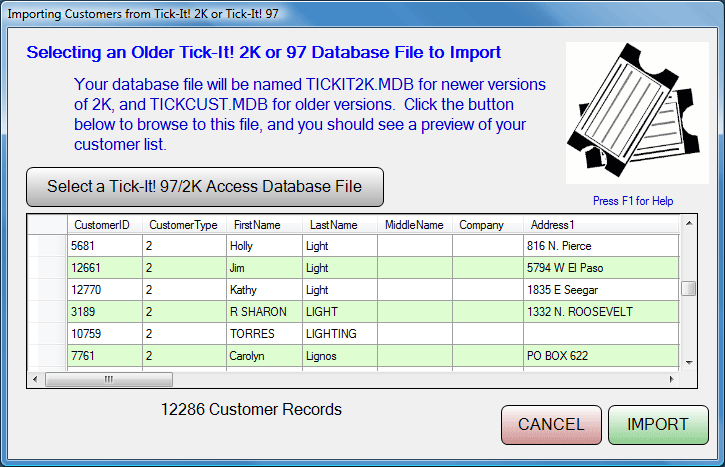Select row header for customer 7761
This screenshot has width=725, height=467.
point(48,356)
